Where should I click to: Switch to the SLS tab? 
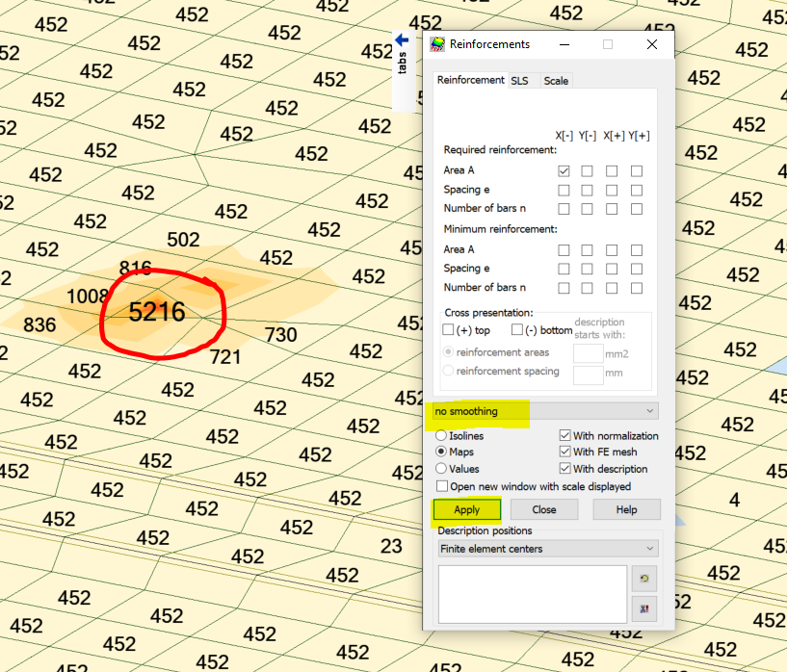(520, 81)
